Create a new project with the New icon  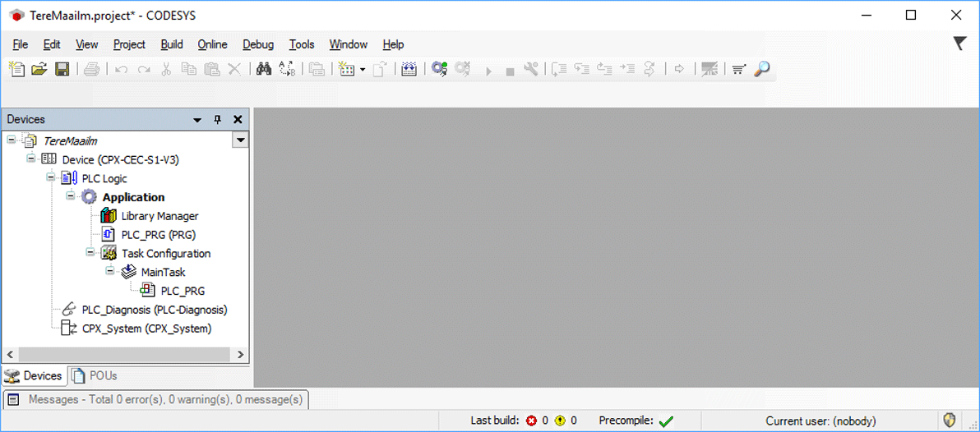(17, 69)
